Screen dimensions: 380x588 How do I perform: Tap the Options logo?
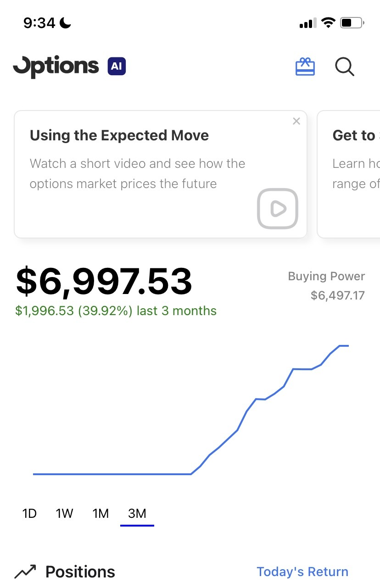point(56,67)
